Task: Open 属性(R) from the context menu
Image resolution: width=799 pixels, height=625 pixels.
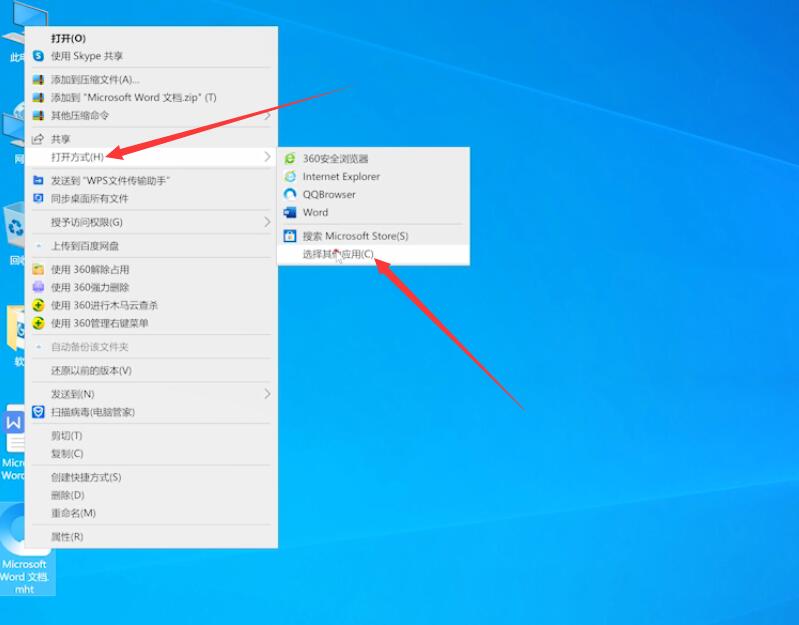Action: [151, 536]
